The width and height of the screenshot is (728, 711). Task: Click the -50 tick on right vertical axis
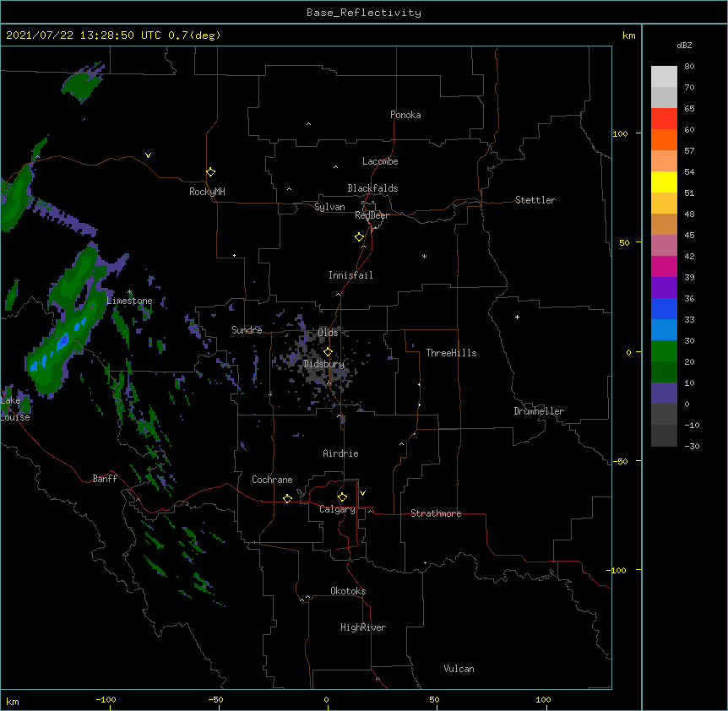tap(620, 461)
